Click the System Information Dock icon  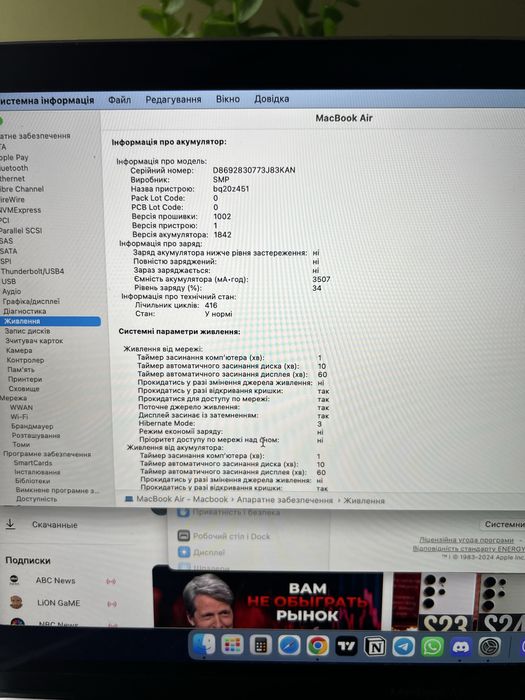[490, 646]
